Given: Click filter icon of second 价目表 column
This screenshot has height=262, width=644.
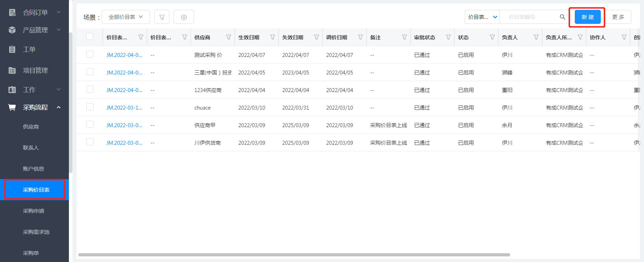Looking at the screenshot, I should 185,37.
